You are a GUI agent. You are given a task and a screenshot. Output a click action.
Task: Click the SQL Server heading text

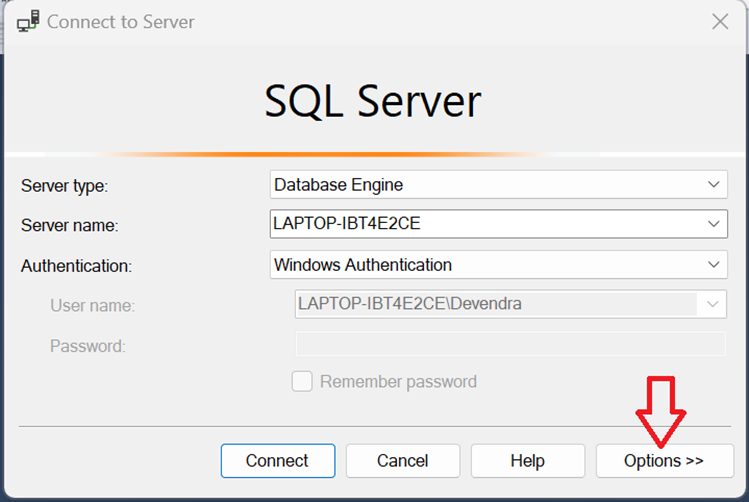pos(373,101)
